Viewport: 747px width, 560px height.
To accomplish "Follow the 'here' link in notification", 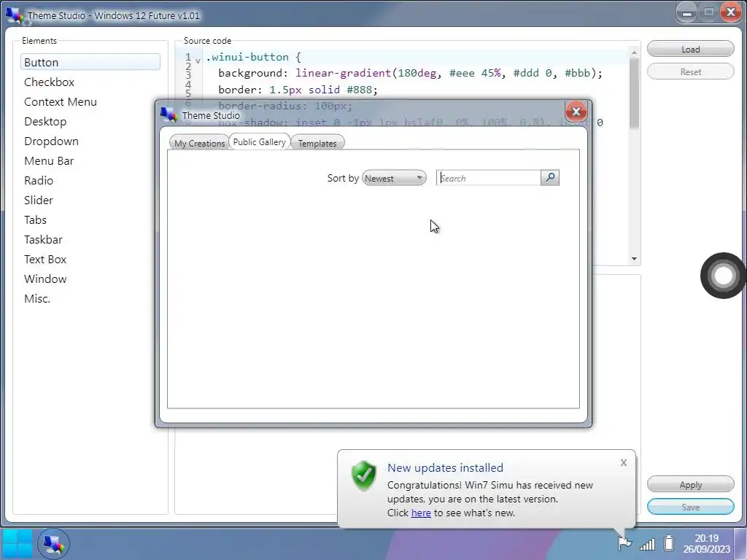I will tap(421, 513).
